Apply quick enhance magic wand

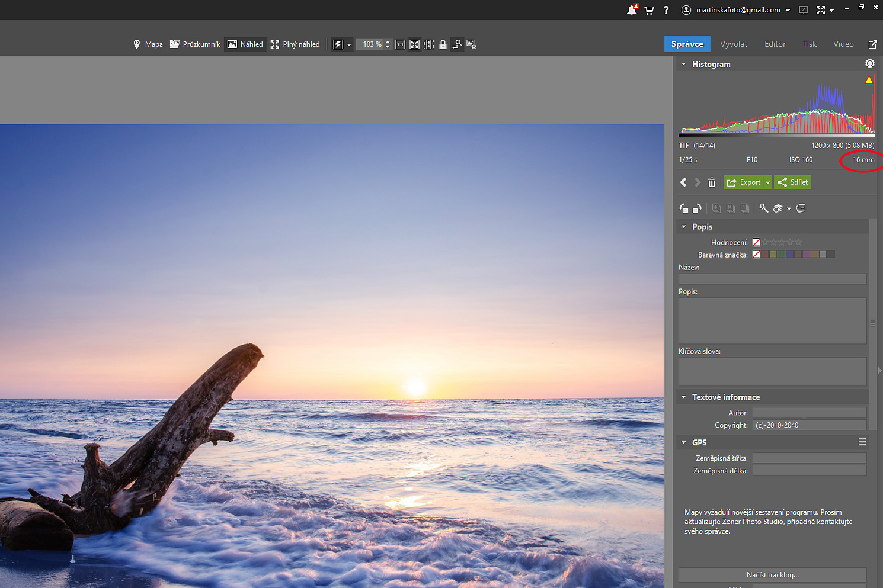763,208
